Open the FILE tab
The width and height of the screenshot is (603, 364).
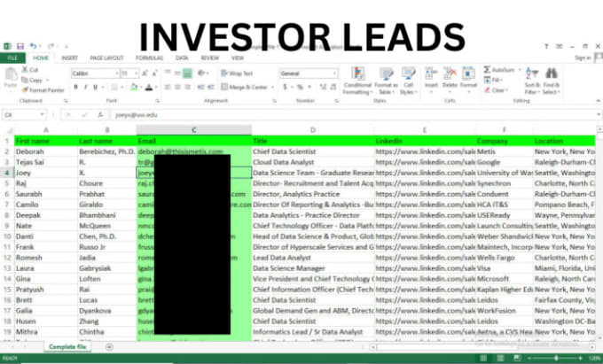[12, 58]
